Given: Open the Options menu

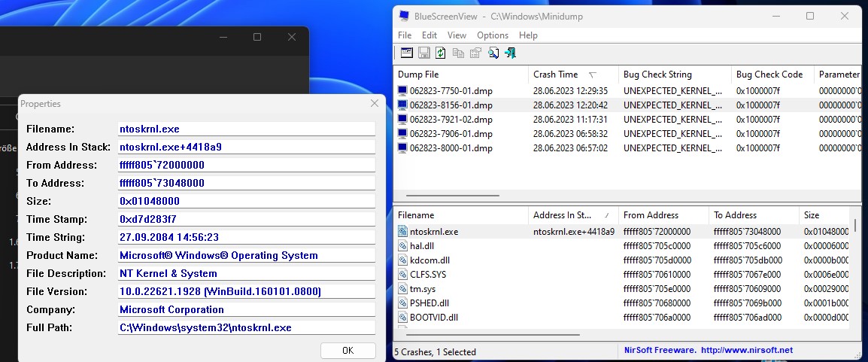Looking at the screenshot, I should tap(493, 35).
